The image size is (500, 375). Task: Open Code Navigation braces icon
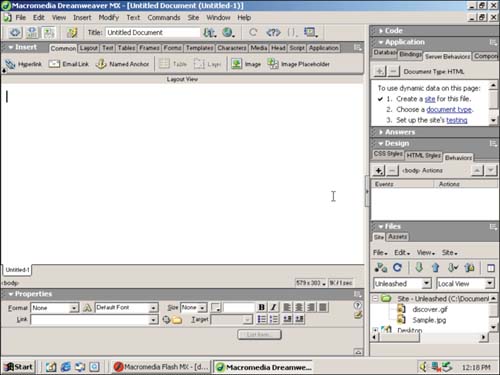pos(292,32)
